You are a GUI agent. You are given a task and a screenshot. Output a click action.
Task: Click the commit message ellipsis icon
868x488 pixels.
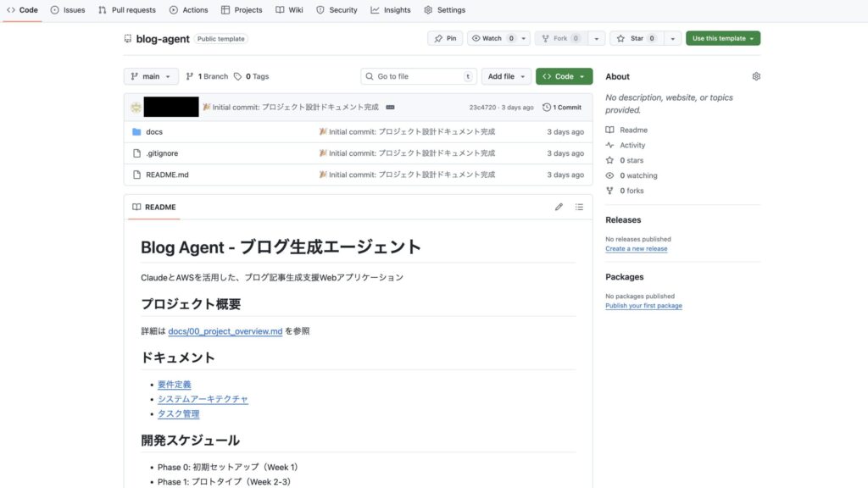(390, 108)
